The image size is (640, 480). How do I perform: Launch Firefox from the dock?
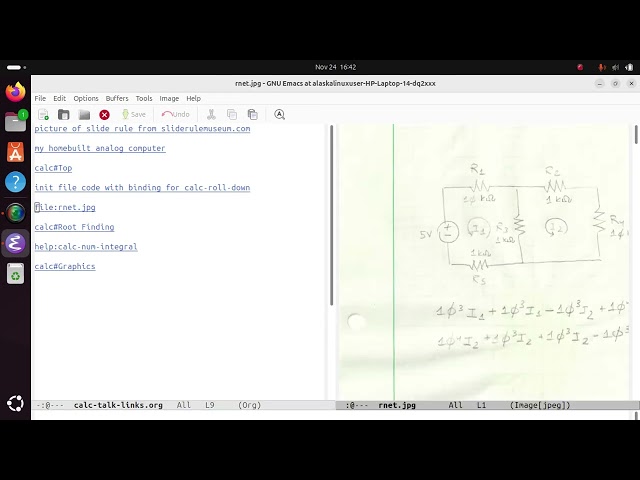pyautogui.click(x=16, y=91)
